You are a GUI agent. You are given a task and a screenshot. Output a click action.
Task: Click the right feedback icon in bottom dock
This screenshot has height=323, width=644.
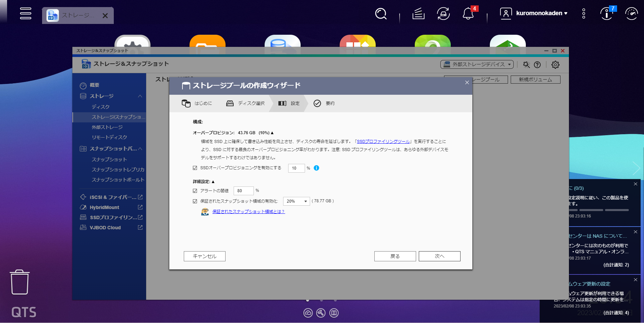click(334, 313)
